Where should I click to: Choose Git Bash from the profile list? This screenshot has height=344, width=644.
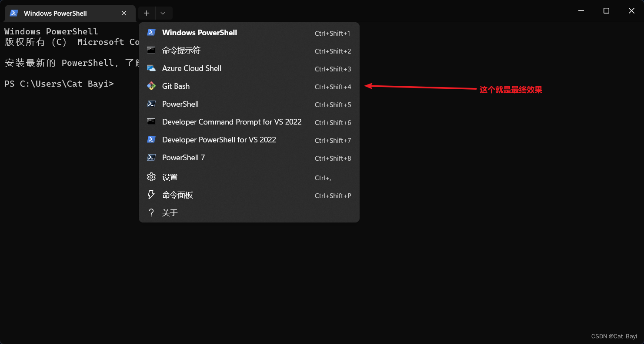249,86
